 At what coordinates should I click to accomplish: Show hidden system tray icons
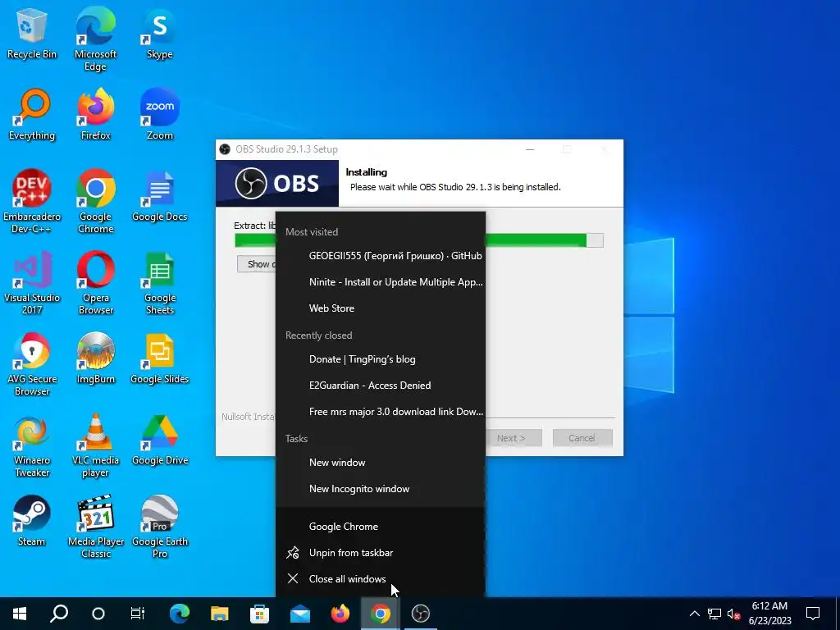(x=694, y=614)
